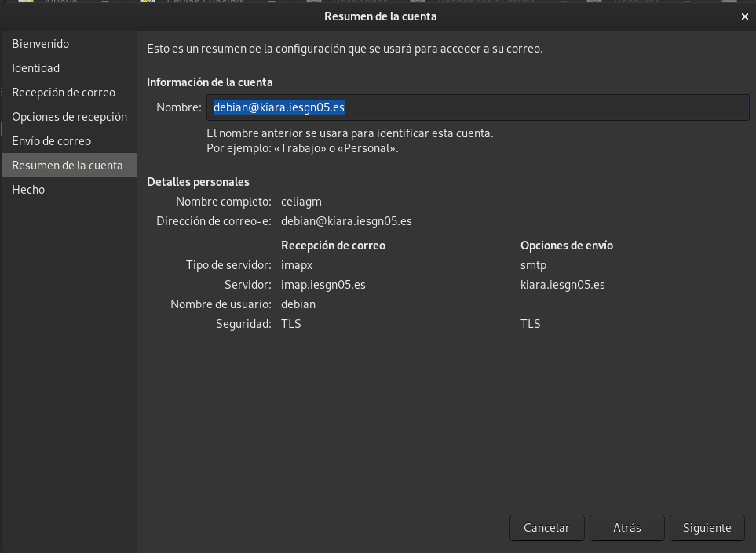This screenshot has width=756, height=553.
Task: Go to the Bienvenido step in sidebar
Action: [41, 44]
